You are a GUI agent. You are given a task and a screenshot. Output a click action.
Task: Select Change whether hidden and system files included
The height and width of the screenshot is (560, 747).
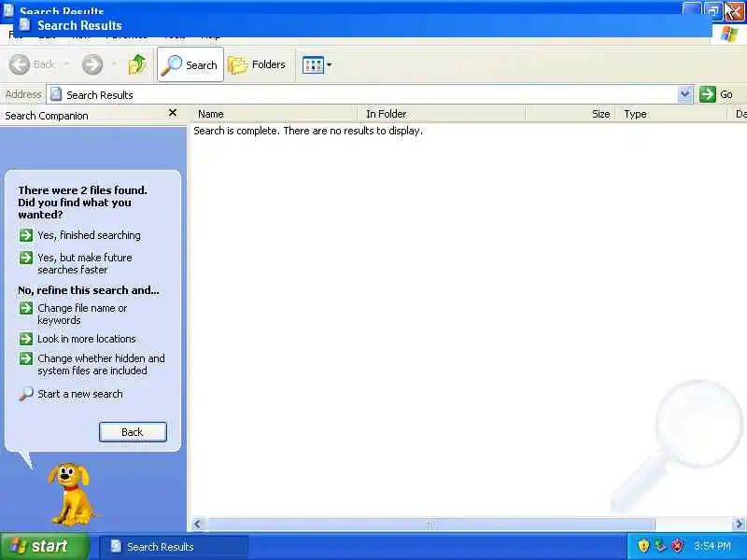coord(92,364)
